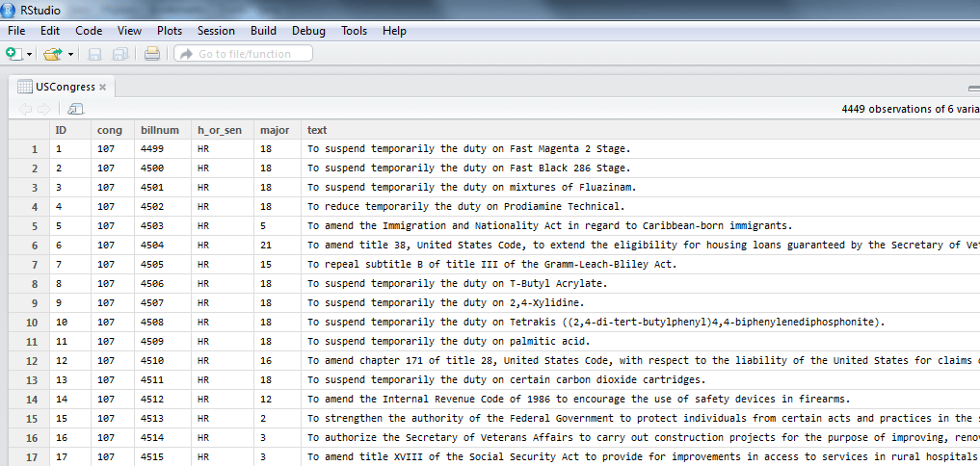Open the Debug menu
980x466 pixels.
coord(308,31)
